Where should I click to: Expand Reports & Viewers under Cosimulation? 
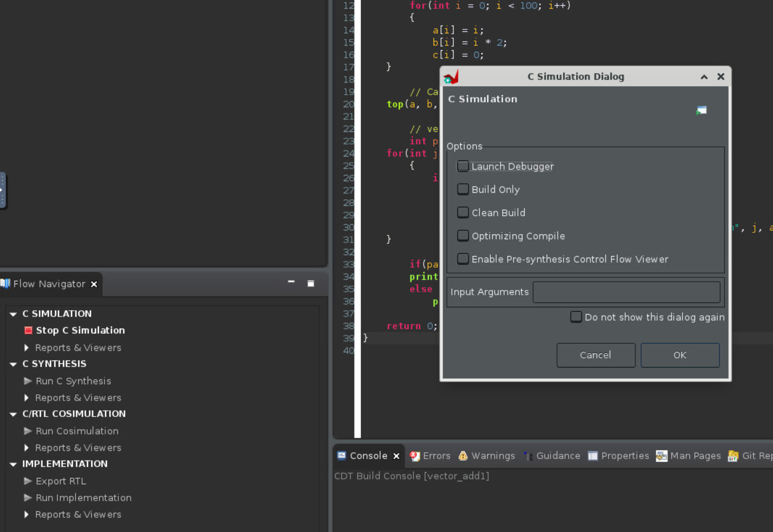27,448
